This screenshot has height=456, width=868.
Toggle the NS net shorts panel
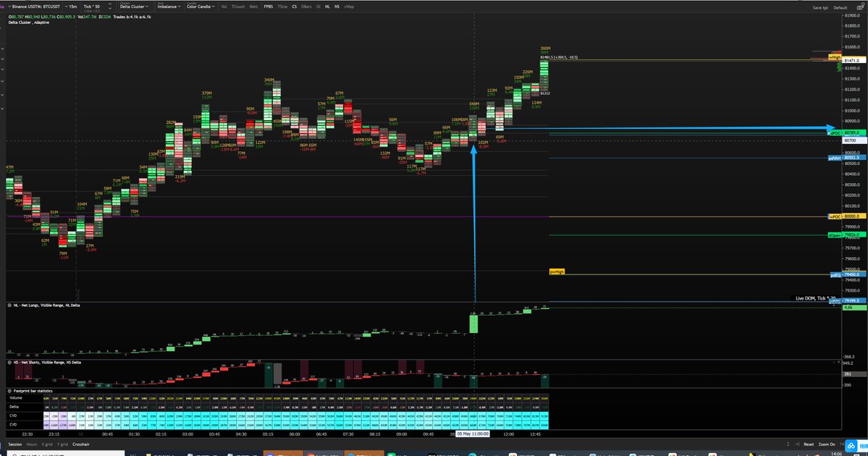coord(337,7)
